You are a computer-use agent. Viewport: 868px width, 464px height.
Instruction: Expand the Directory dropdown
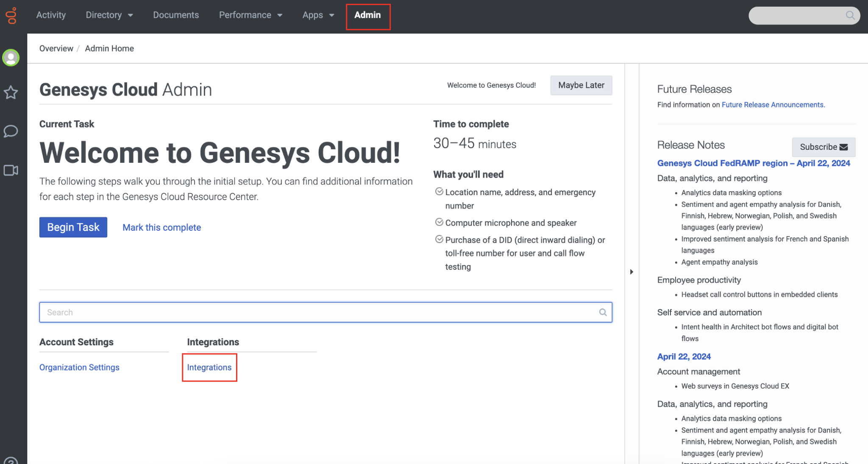coord(109,15)
